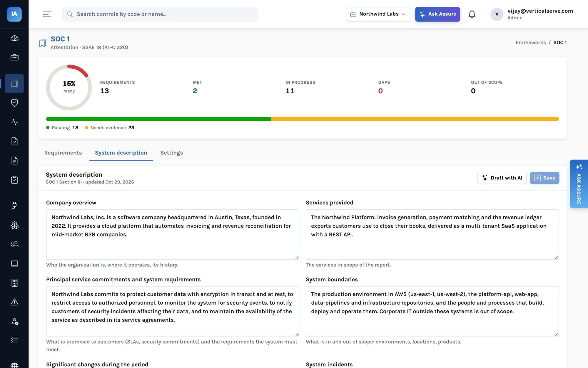Click Draft with AI button
Image resolution: width=588 pixels, height=368 pixels.
click(x=502, y=178)
